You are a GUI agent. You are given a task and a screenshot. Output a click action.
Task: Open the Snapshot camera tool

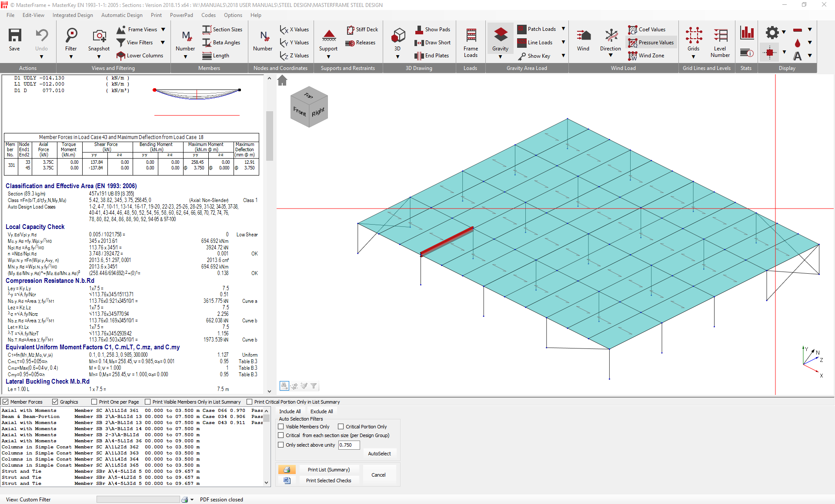[x=99, y=36]
